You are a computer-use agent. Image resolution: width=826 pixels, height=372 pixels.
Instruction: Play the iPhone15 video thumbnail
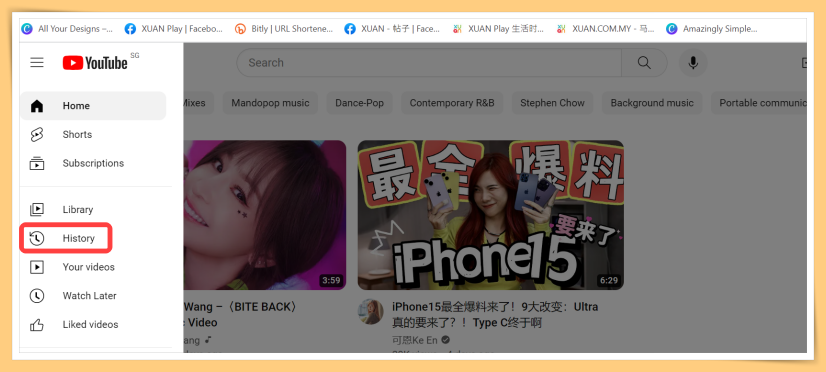pos(491,215)
